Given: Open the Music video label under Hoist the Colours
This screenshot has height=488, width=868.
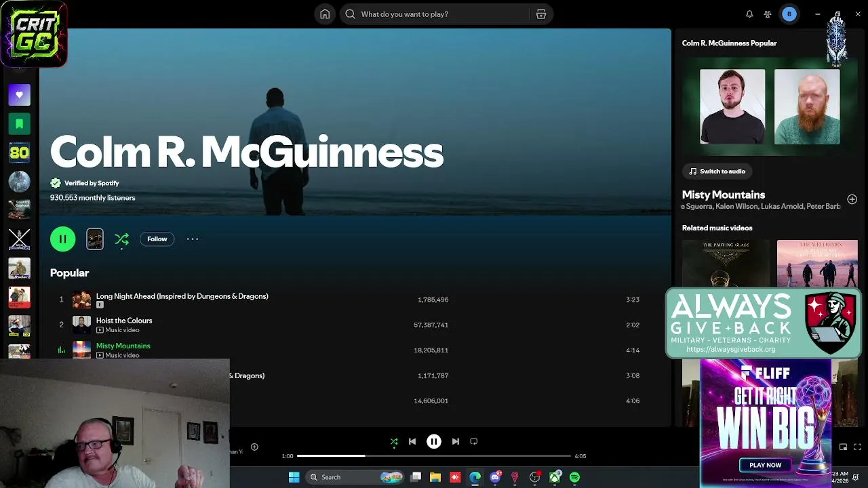Looking at the screenshot, I should click(x=117, y=330).
